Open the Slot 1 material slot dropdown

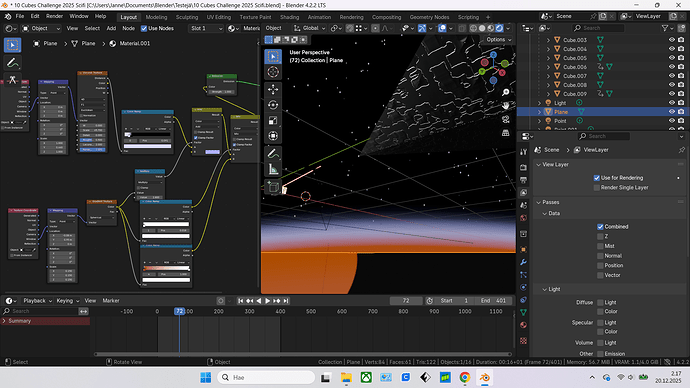(x=206, y=28)
